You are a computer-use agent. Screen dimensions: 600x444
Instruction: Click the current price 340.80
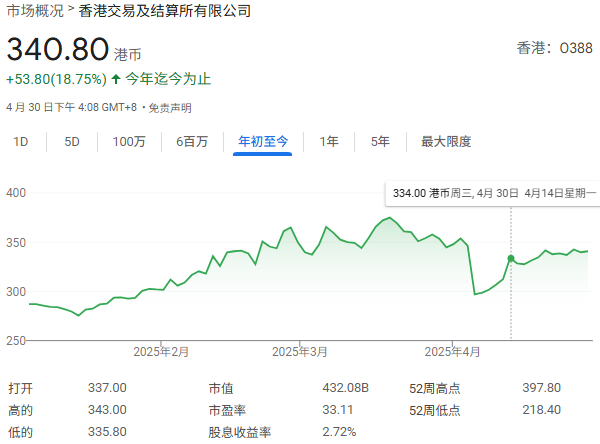(58, 49)
